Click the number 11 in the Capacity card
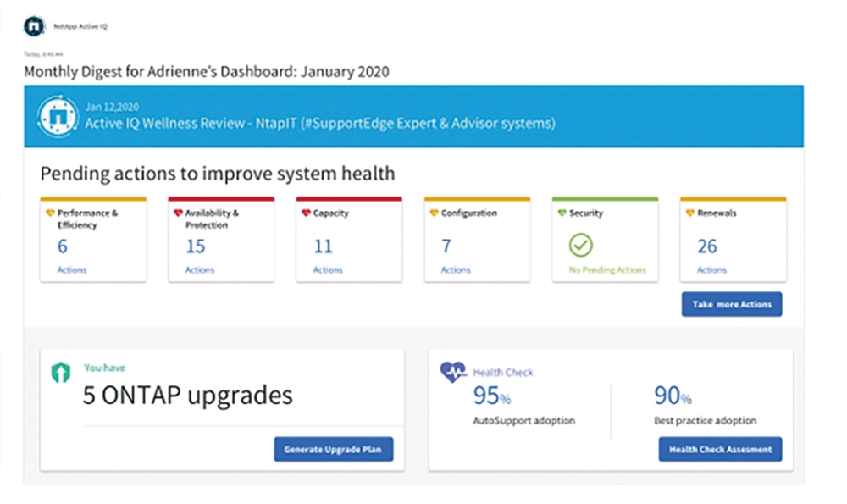This screenshot has height=504, width=847. tap(323, 246)
